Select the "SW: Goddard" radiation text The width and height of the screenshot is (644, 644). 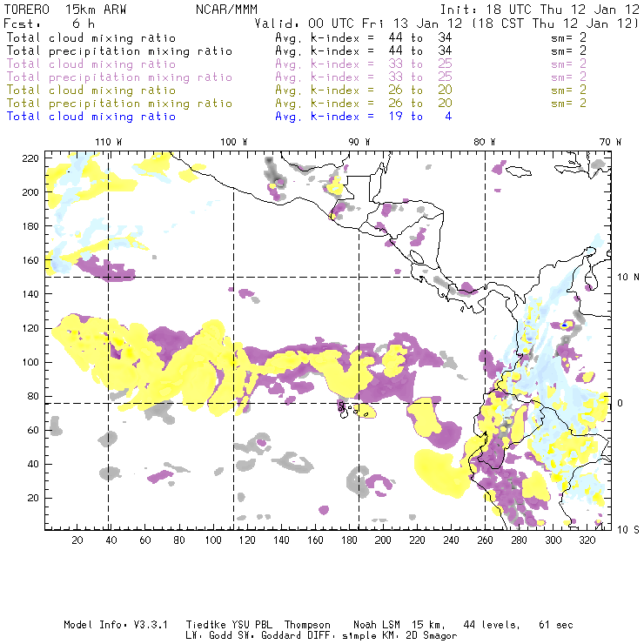coord(267,636)
